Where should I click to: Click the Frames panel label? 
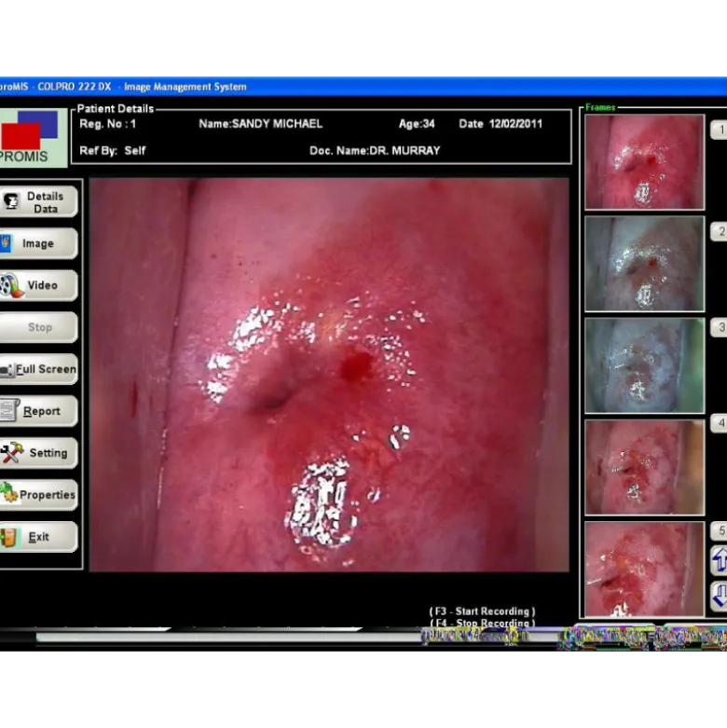600,108
